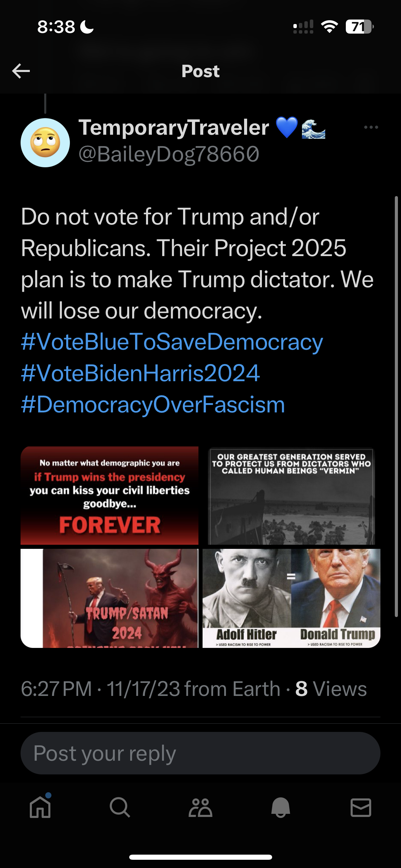Tap the TemporaryTraveler display name
401x868 pixels.
point(174,128)
